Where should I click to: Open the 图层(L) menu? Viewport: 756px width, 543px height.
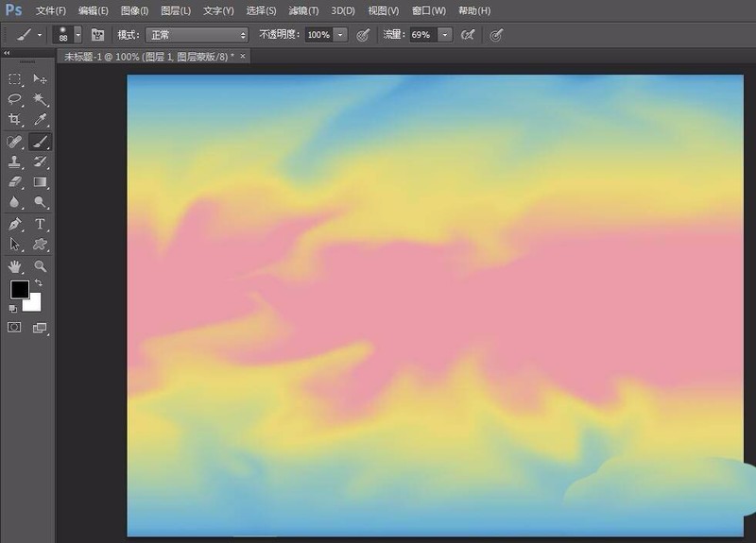(175, 10)
